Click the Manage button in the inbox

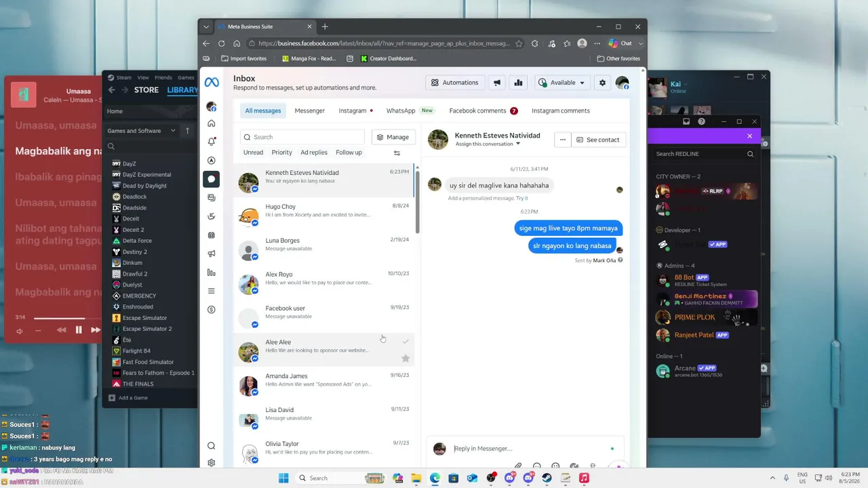[393, 137]
